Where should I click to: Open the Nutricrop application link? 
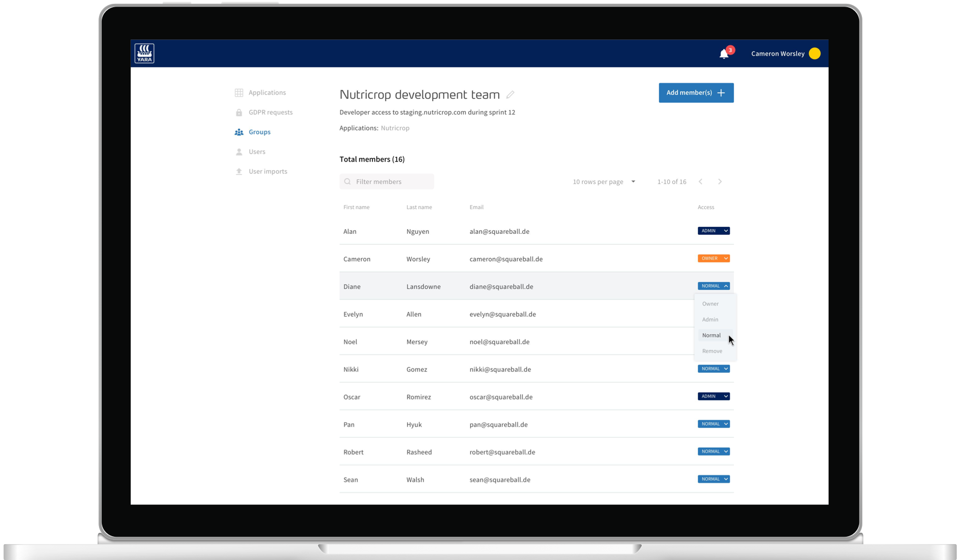point(395,128)
